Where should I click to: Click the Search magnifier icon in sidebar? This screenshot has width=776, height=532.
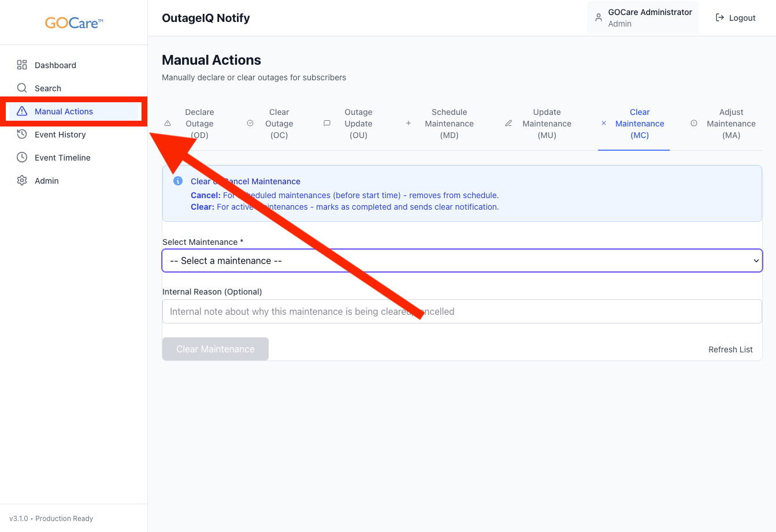pyautogui.click(x=22, y=88)
